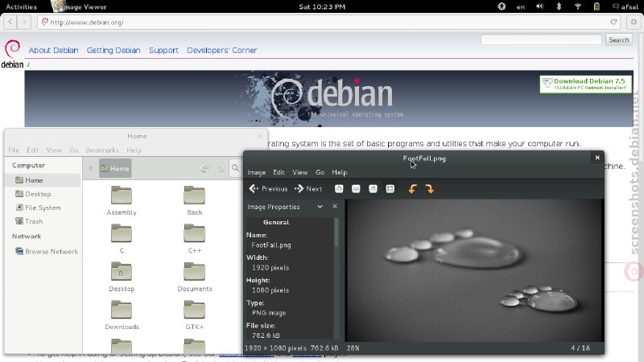This screenshot has width=644, height=362.
Task: Click the Home path bar button
Action: click(115, 168)
